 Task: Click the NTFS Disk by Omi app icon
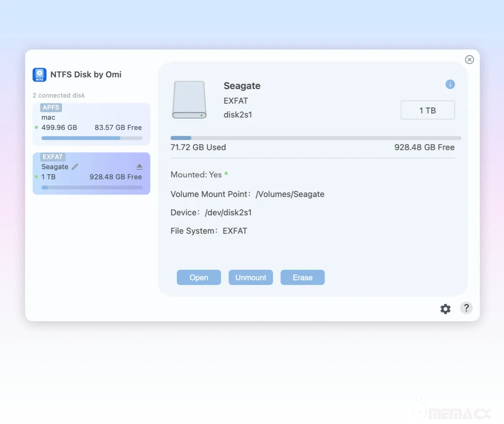(x=39, y=75)
